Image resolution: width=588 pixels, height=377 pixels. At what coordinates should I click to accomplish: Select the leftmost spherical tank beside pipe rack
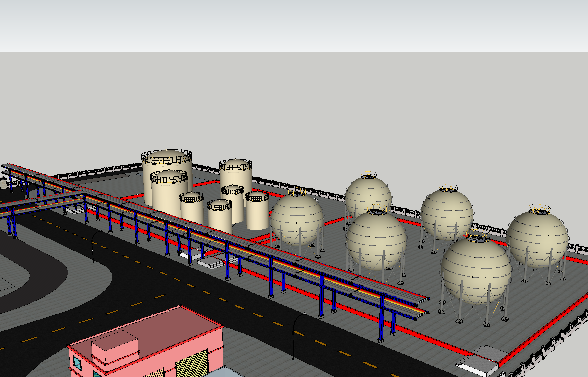(297, 219)
